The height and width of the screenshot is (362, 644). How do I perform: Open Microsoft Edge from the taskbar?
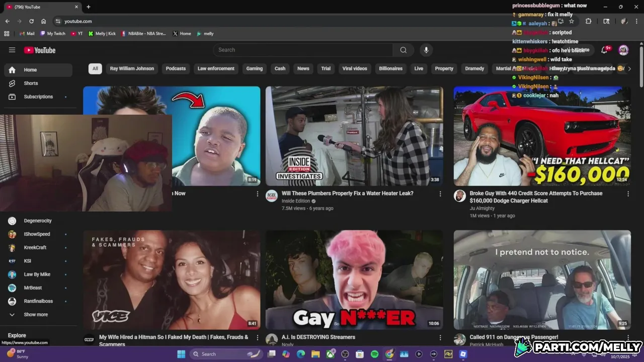click(301, 354)
